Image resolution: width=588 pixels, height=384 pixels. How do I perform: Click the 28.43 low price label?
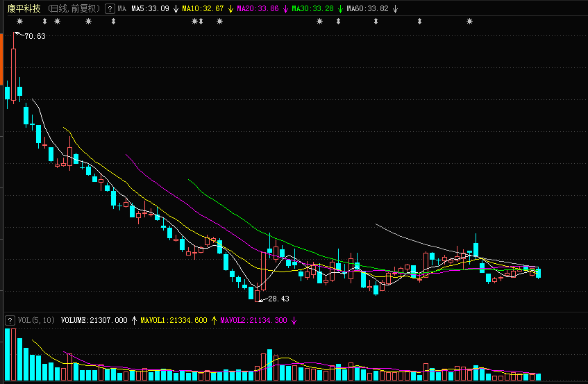(278, 299)
